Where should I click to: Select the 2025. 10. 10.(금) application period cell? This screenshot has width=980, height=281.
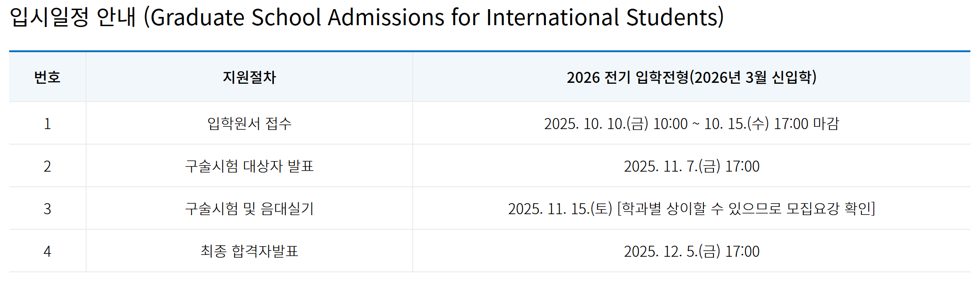[x=691, y=124]
